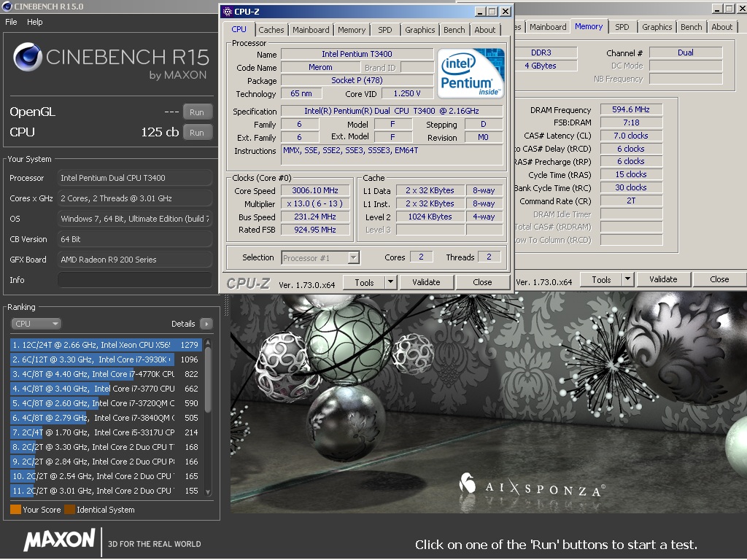Click the ranking list scroll up arrow
The width and height of the screenshot is (747, 560).
click(208, 343)
